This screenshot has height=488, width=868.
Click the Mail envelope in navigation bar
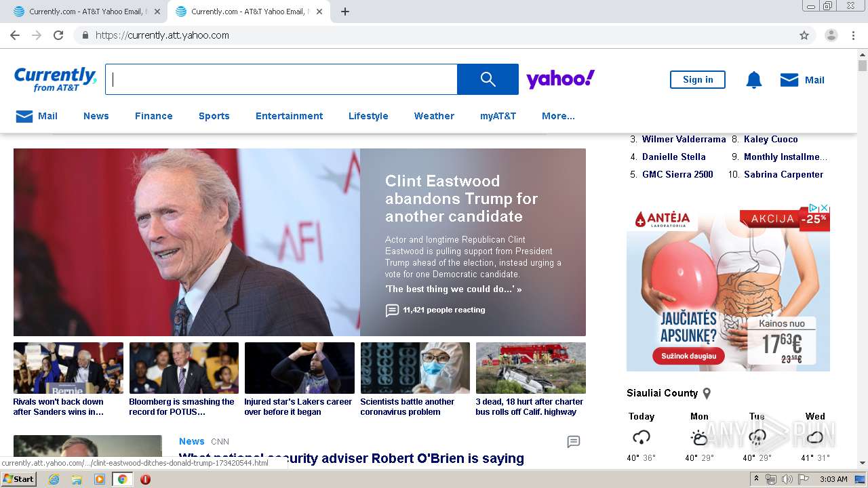coord(24,116)
